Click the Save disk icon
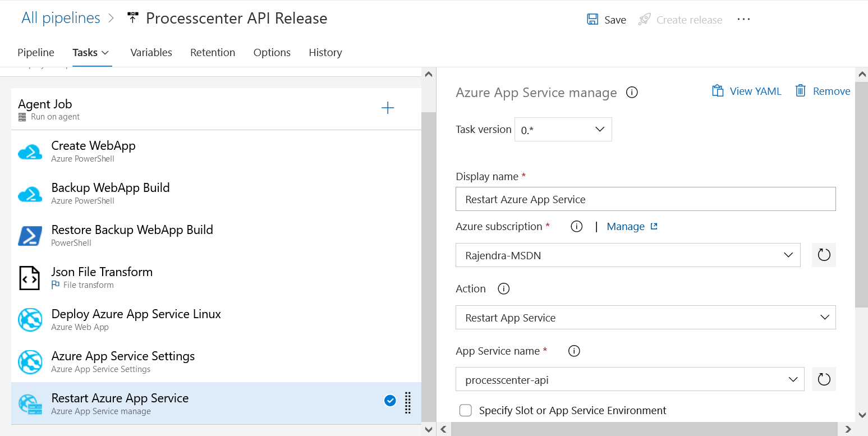 pyautogui.click(x=593, y=20)
